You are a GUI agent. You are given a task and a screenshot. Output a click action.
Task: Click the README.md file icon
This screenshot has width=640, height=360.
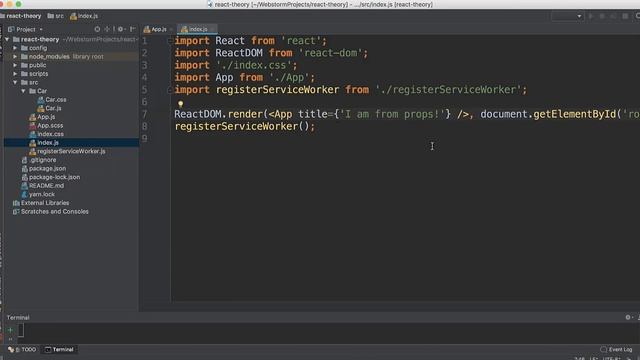tap(24, 186)
